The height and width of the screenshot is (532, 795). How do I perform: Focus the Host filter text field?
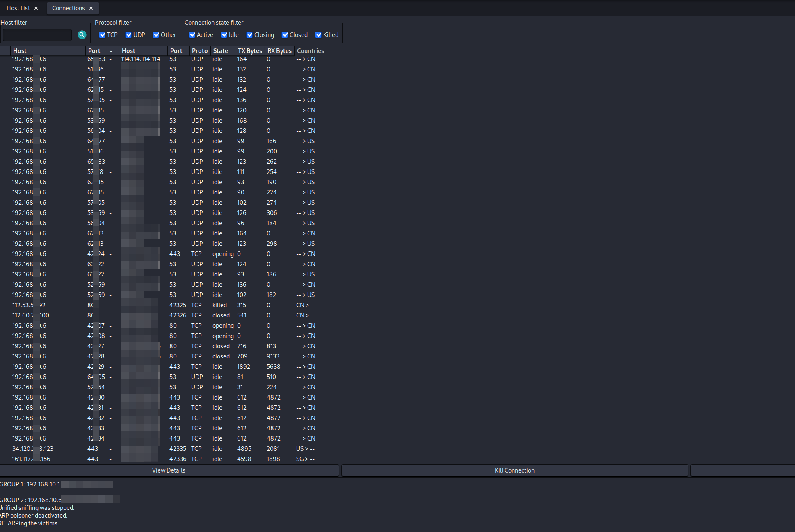coord(37,35)
